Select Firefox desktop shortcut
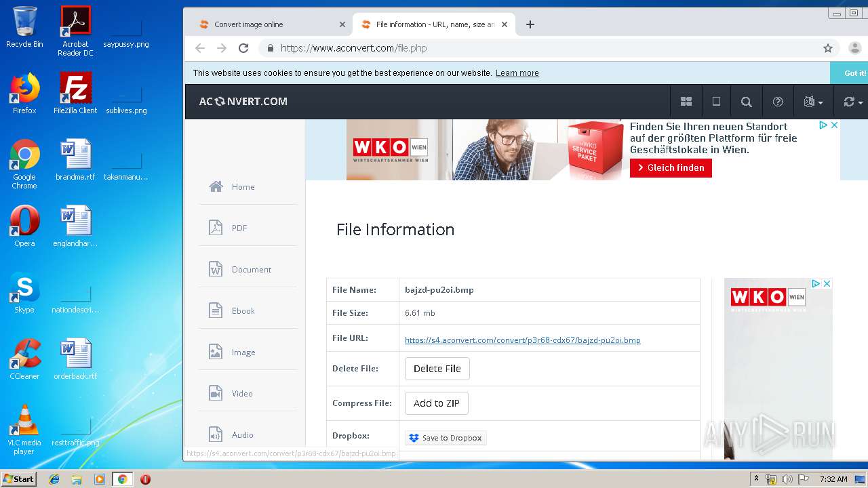868x488 pixels. pyautogui.click(x=24, y=94)
